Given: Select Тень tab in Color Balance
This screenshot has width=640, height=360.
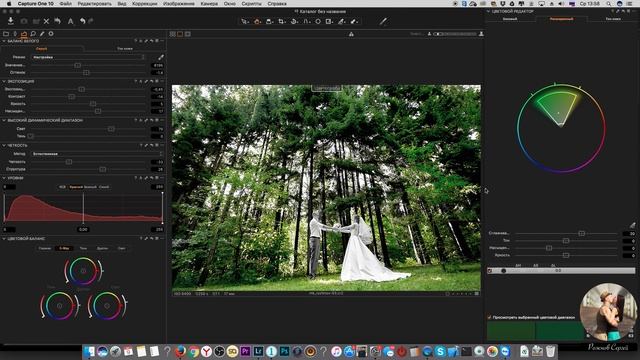Looking at the screenshot, I should pos(83,248).
